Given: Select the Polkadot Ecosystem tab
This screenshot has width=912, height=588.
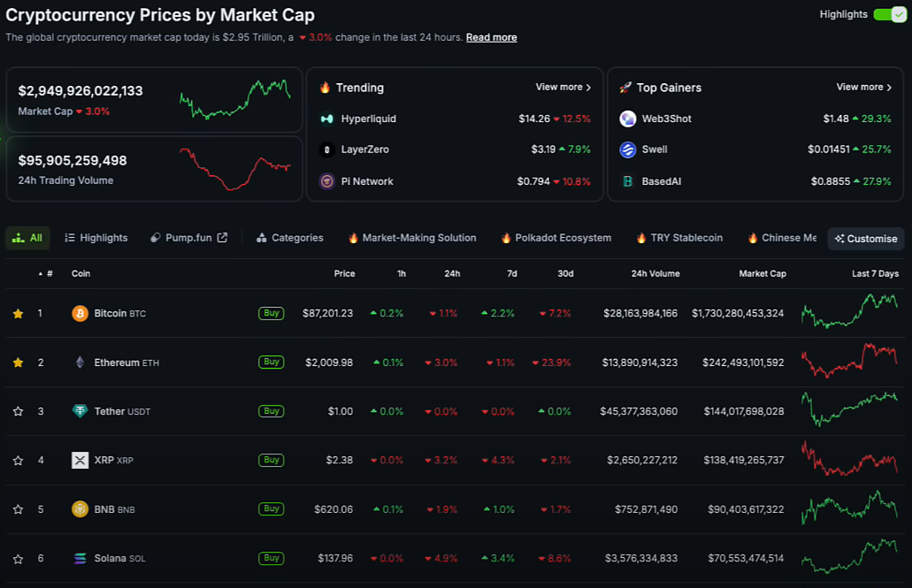Looking at the screenshot, I should 556,238.
